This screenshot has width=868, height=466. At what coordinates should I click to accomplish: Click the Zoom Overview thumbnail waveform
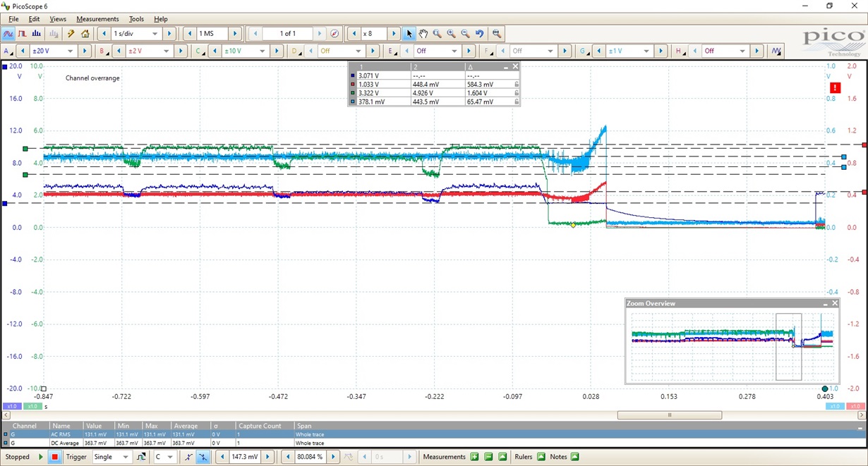(732, 345)
